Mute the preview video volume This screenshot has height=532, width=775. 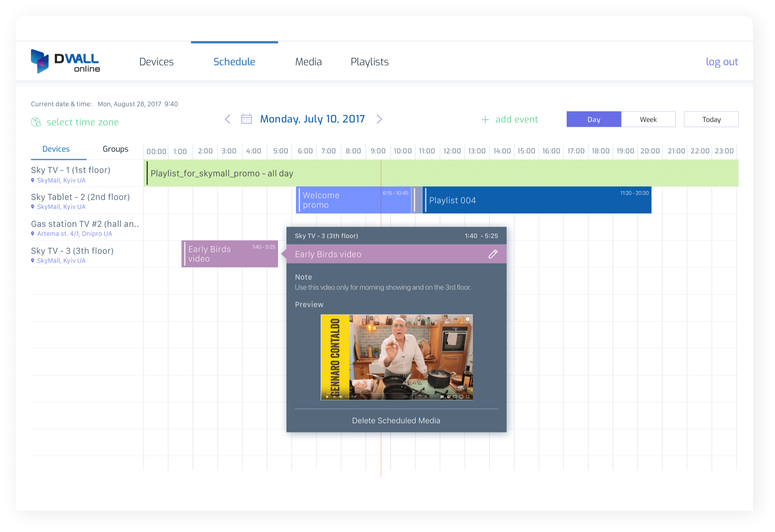[x=341, y=397]
